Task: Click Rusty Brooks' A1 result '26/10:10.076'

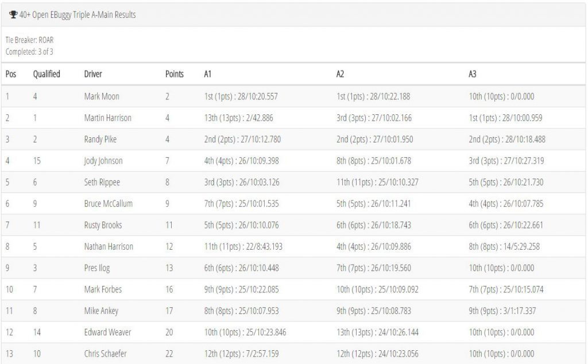Action: 259,225
